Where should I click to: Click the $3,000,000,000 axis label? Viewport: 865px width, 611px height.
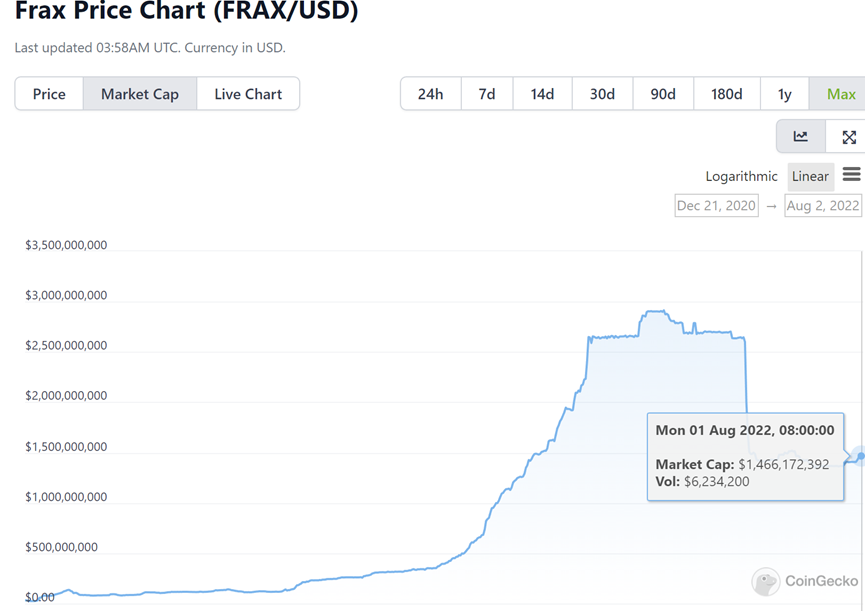(x=66, y=295)
